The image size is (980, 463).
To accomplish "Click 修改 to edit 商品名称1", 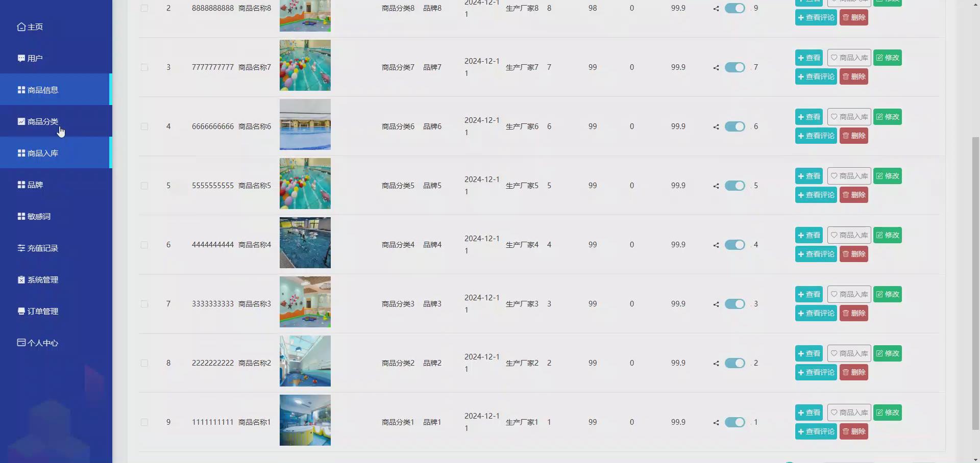I will pyautogui.click(x=888, y=413).
